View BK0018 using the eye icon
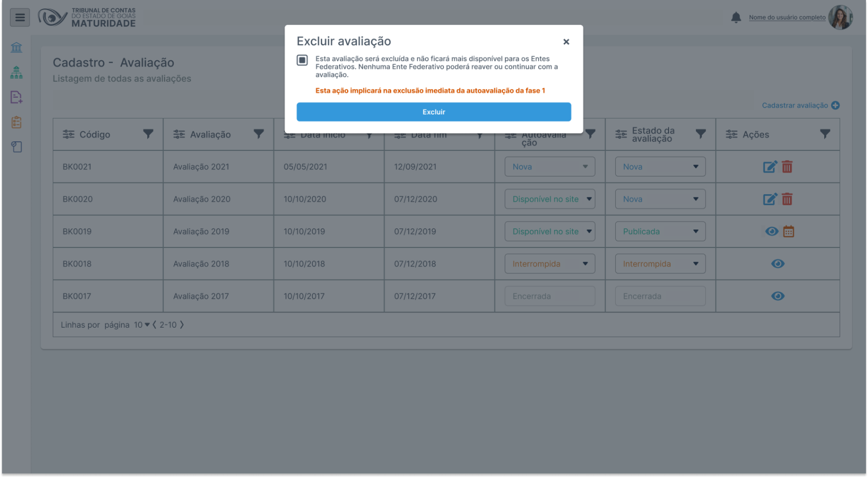The width and height of the screenshot is (868, 477). pos(777,264)
